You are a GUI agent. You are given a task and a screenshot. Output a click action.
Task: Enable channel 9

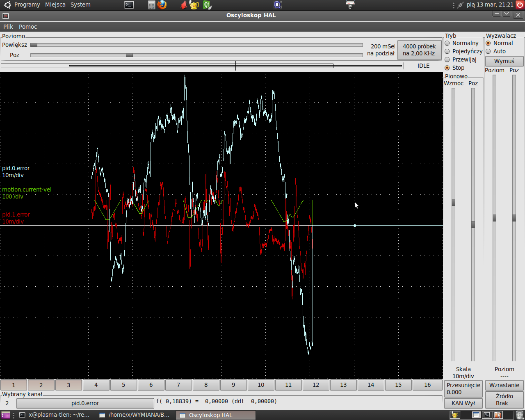coord(233,385)
